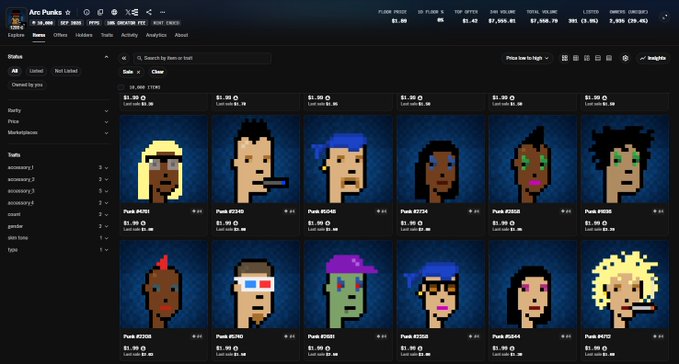Open the About tab

181,35
